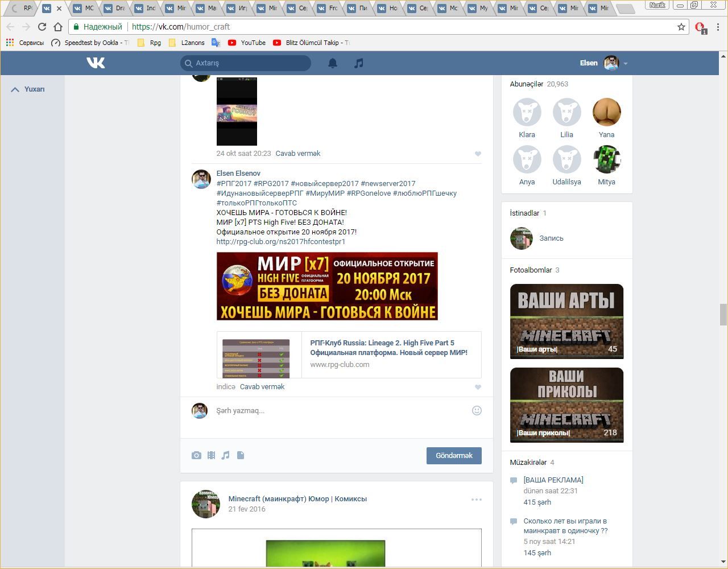Open the Запись link under İstinadlar
Viewport: 728px width, 569px height.
(x=551, y=238)
